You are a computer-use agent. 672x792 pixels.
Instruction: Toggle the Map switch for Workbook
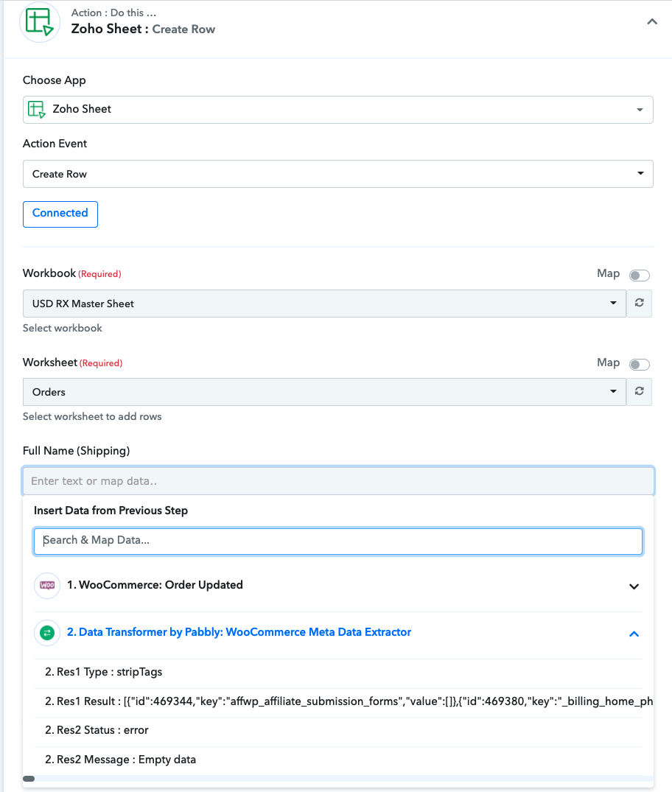coord(639,276)
